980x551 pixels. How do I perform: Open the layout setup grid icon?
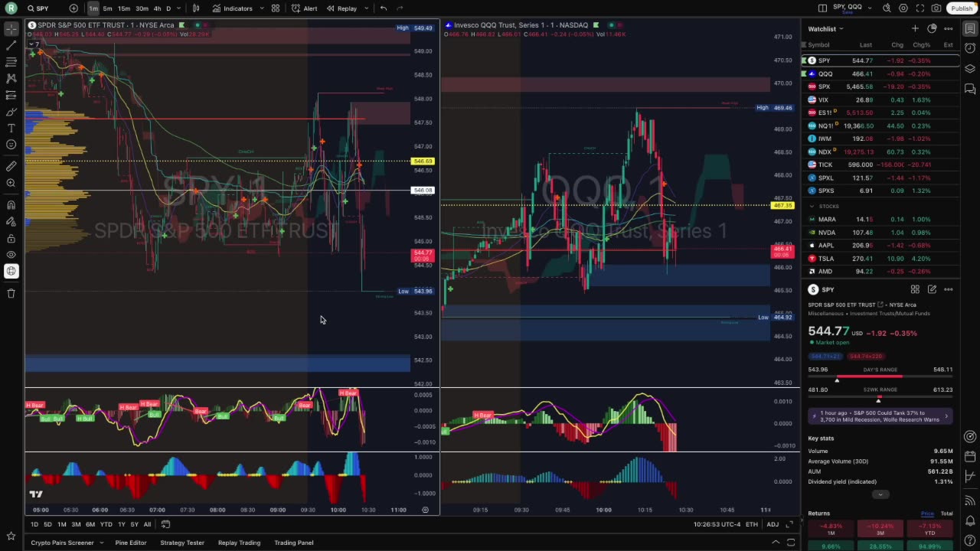tap(276, 8)
